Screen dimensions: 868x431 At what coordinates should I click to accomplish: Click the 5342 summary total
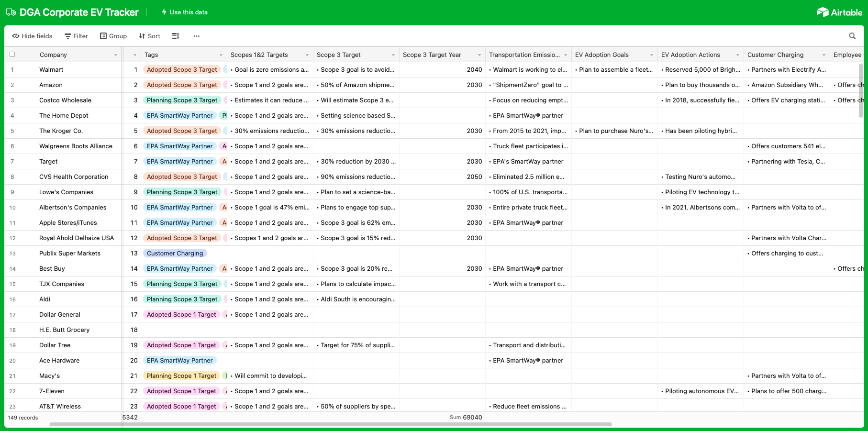click(130, 417)
